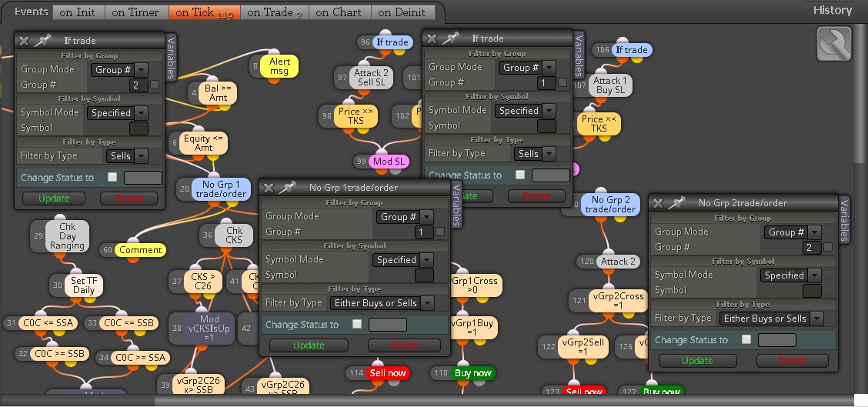The height and width of the screenshot is (407, 868).
Task: Select the 'Price x> TKS' block 98
Action: point(354,116)
